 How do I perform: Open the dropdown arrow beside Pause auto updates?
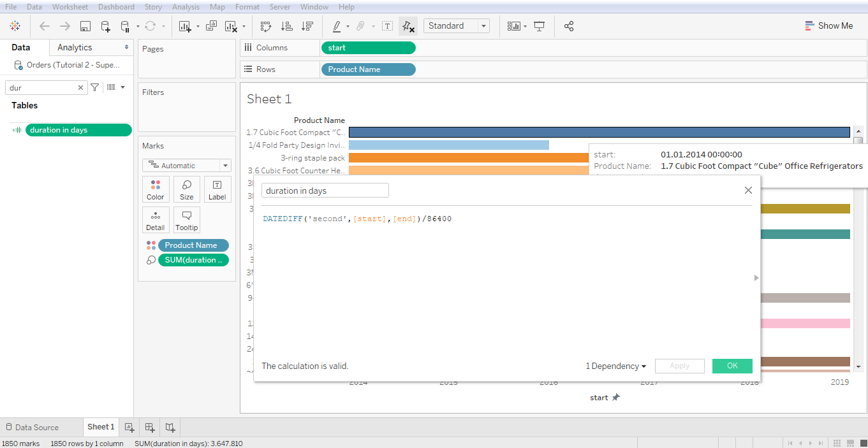pos(138,26)
